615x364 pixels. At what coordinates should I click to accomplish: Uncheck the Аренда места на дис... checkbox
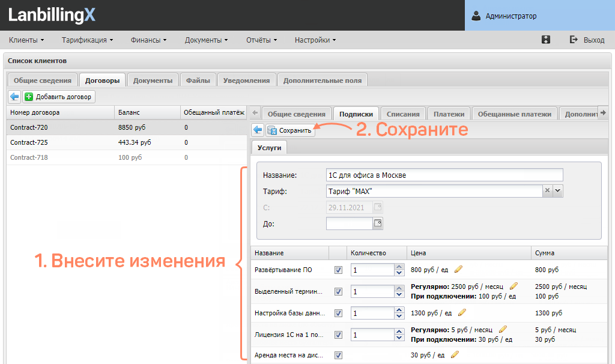(x=338, y=355)
